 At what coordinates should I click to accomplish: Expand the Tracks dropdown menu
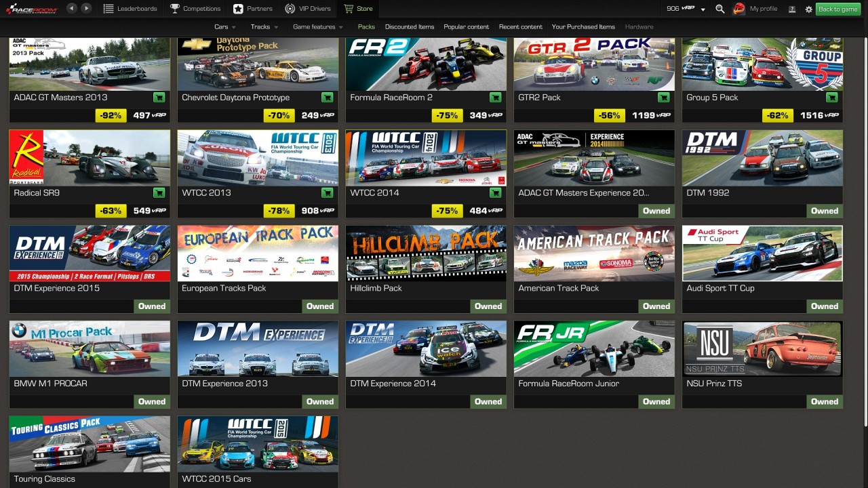264,27
